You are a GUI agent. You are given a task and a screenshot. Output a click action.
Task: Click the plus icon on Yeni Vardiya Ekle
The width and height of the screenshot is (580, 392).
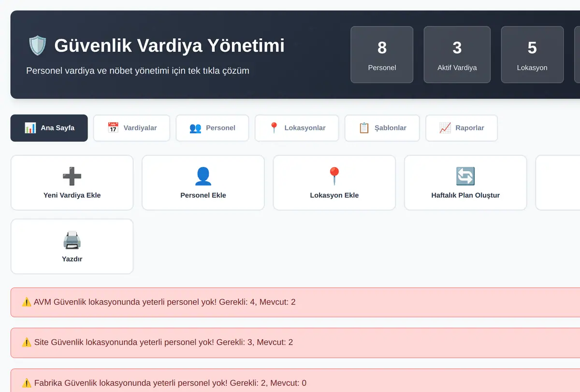pyautogui.click(x=72, y=176)
